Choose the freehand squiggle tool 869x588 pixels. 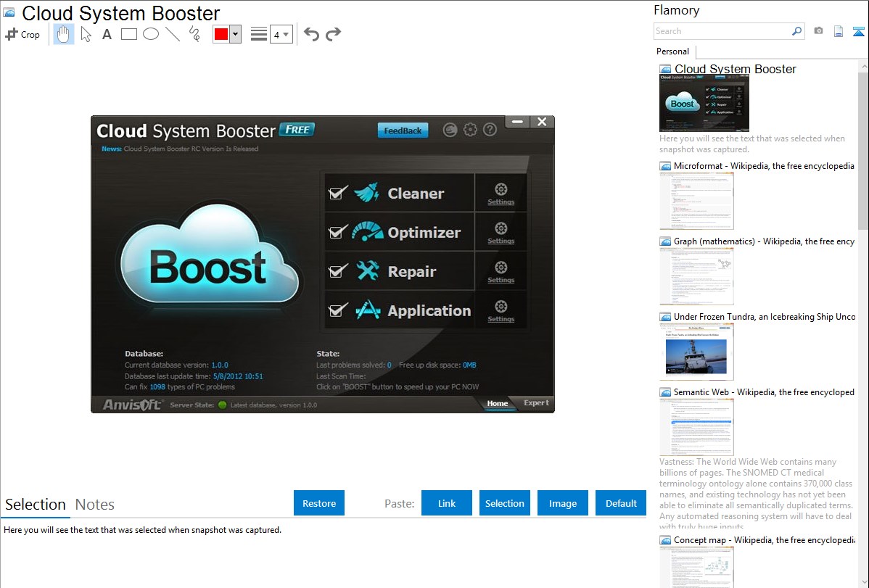194,34
